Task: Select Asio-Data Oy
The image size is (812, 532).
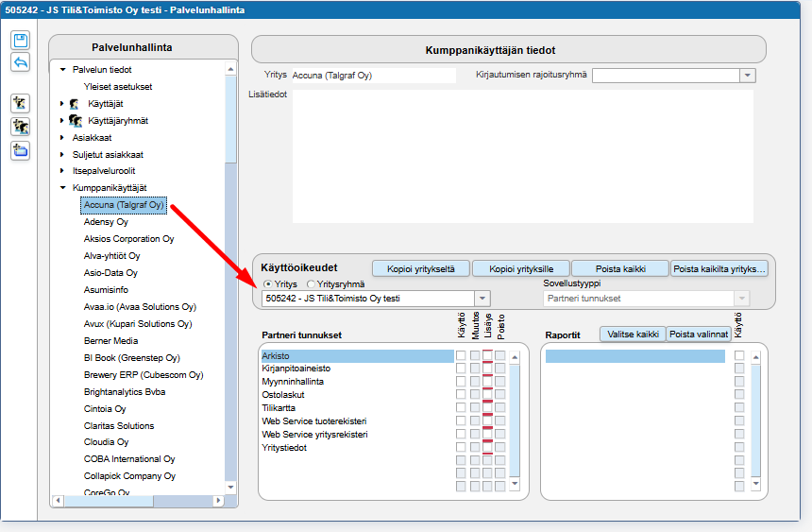Action: pyautogui.click(x=110, y=273)
